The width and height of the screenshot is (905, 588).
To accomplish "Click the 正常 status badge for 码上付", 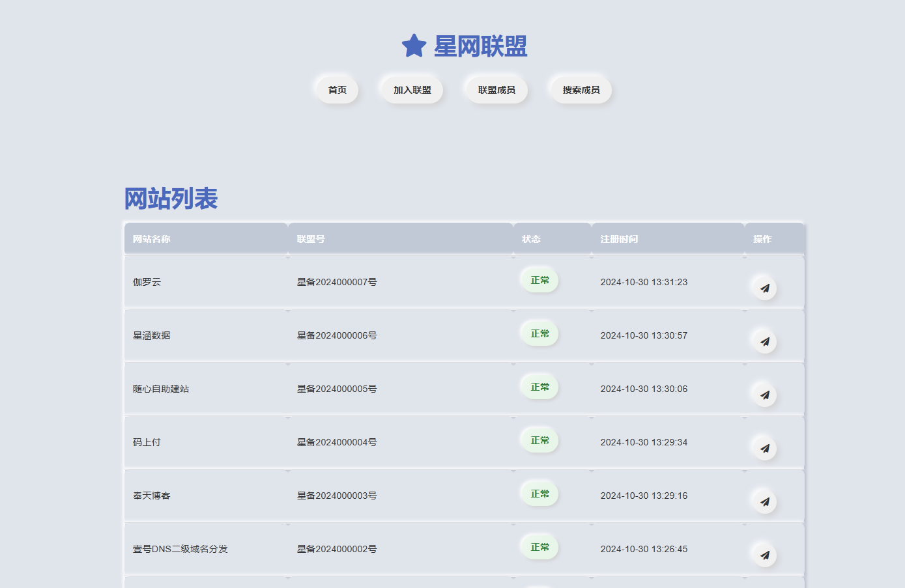I will point(539,440).
